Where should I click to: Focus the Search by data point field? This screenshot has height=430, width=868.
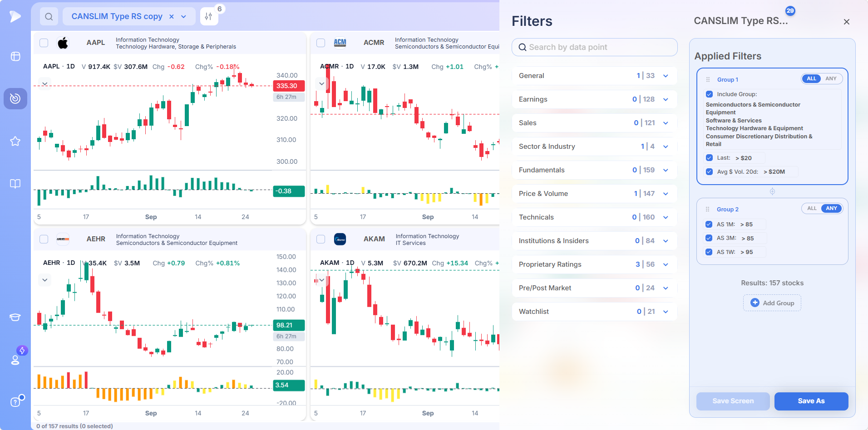tap(594, 47)
